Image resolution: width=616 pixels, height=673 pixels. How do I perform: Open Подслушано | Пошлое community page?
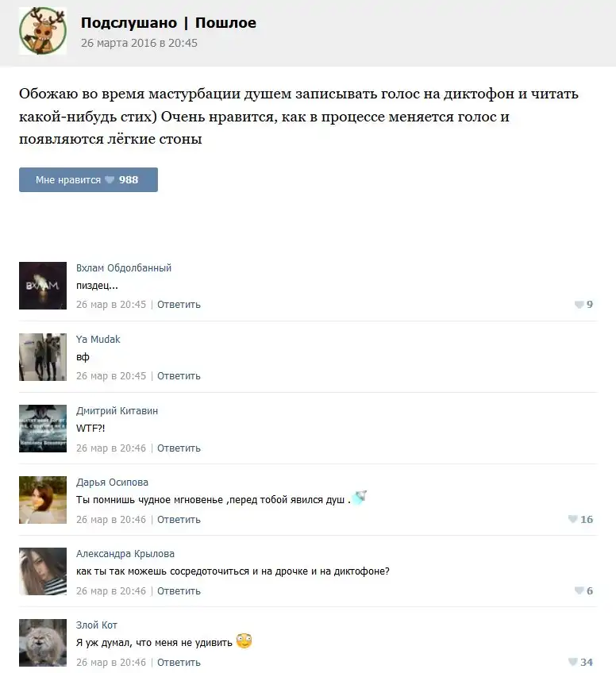point(168,22)
